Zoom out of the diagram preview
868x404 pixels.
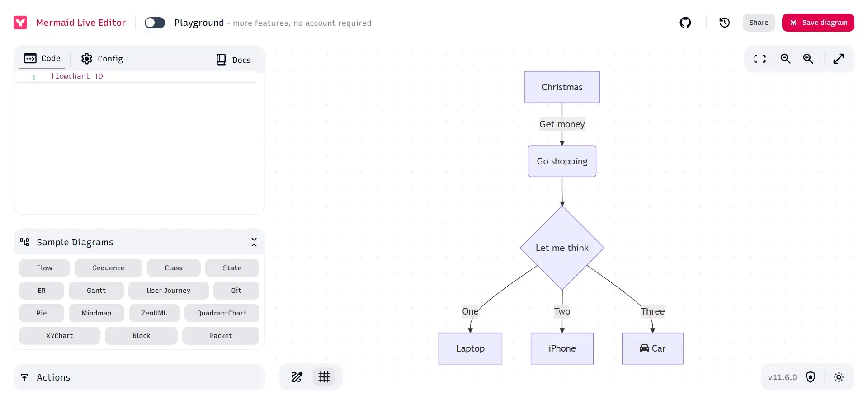[x=785, y=59]
